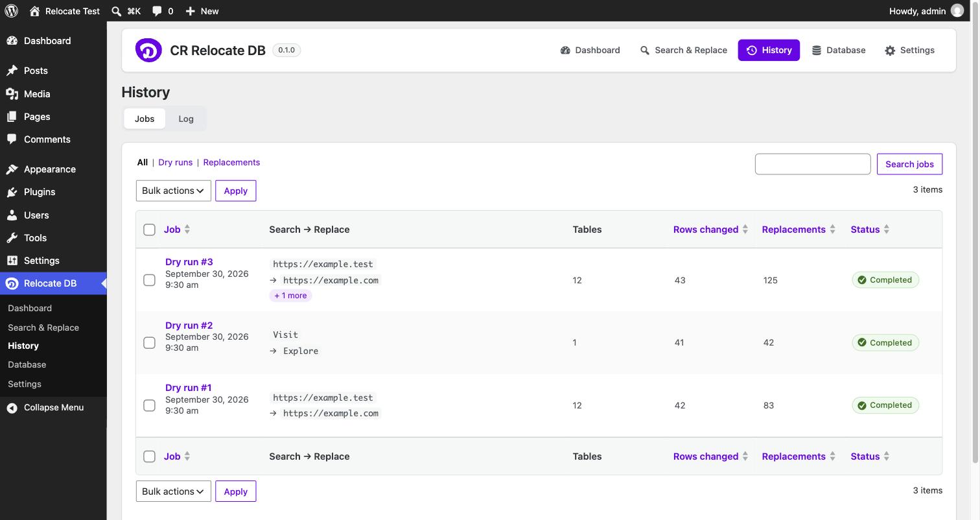Open the top Bulk actions dropdown
Image resolution: width=980 pixels, height=520 pixels.
174,191
